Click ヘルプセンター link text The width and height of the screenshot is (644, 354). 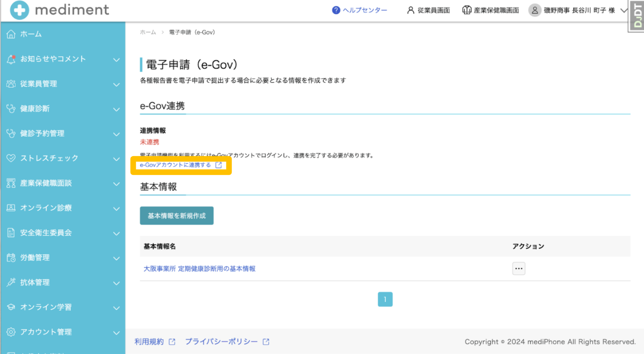[x=365, y=10]
